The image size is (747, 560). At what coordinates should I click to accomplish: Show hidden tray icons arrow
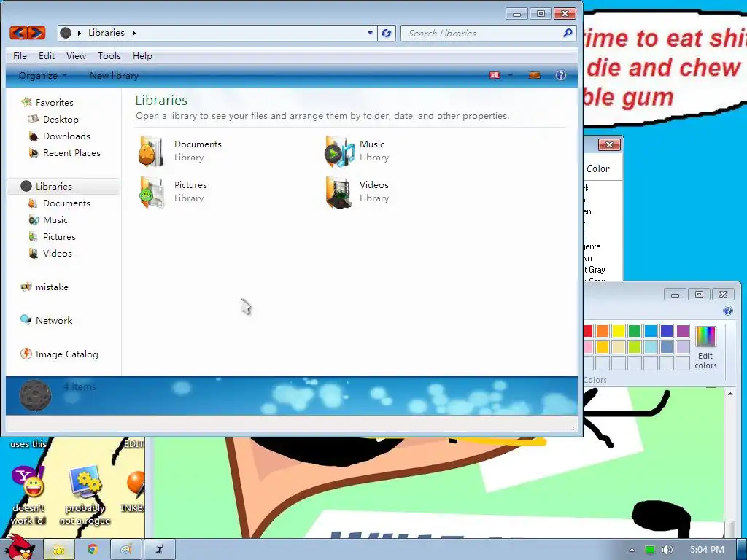click(x=632, y=550)
